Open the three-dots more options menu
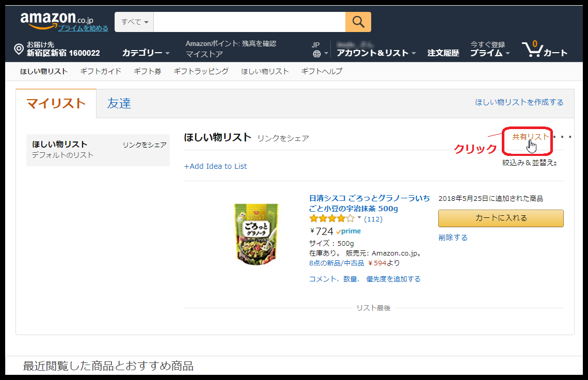 pos(563,137)
